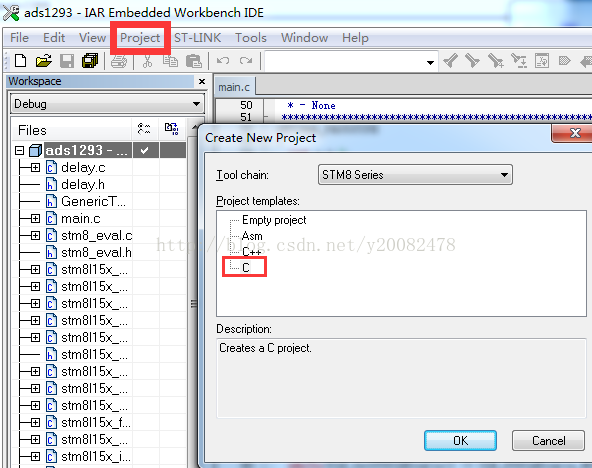Viewport: 592px width, 468px height.
Task: Click the New Document toolbar icon
Action: [x=20, y=61]
